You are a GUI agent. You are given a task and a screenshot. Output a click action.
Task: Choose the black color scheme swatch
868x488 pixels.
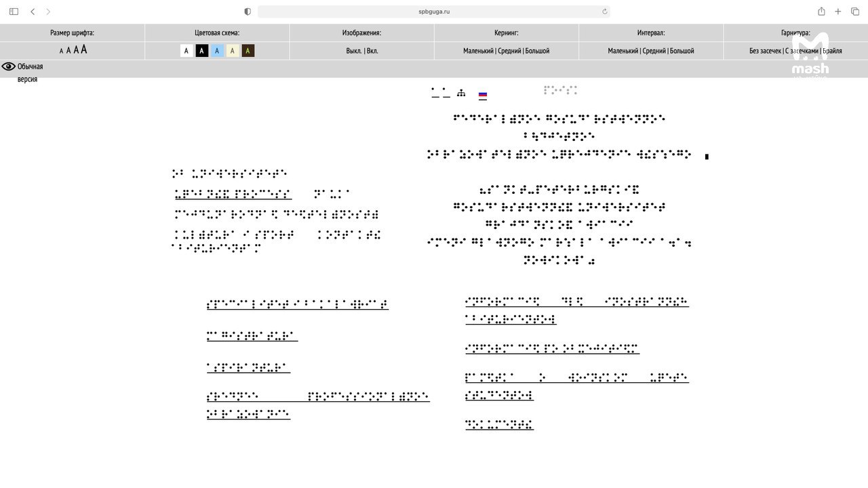201,51
